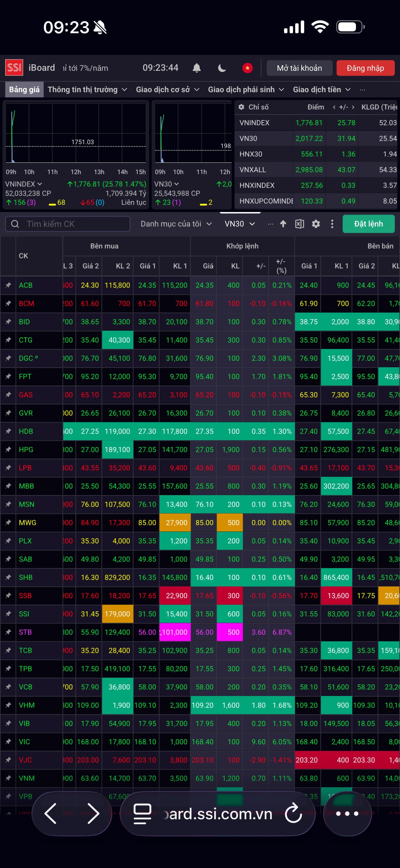Screen dimensions: 400x868
Task: Open the VN30 list dropdown
Action: point(240,224)
